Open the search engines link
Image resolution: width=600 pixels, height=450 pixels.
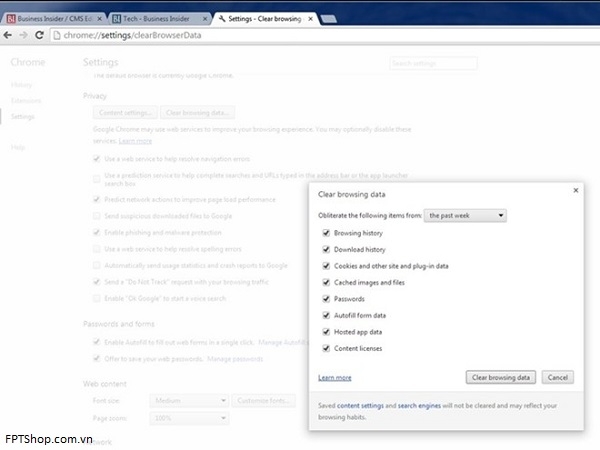point(419,405)
